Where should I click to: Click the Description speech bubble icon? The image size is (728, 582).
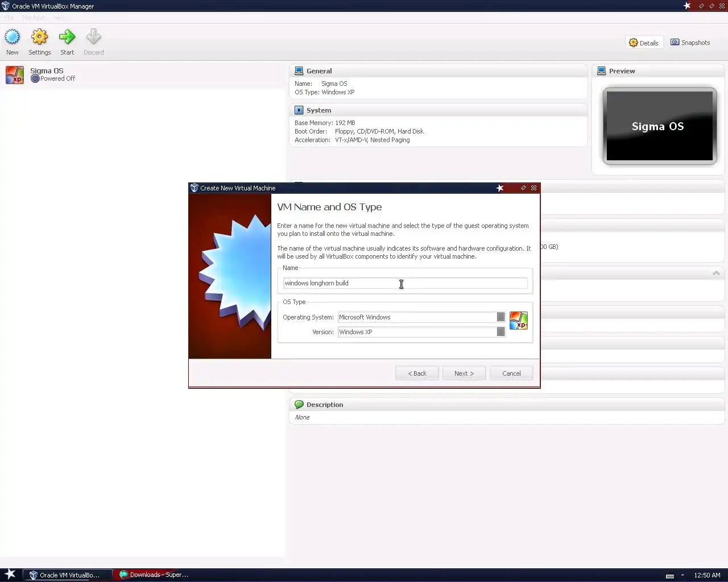(299, 405)
